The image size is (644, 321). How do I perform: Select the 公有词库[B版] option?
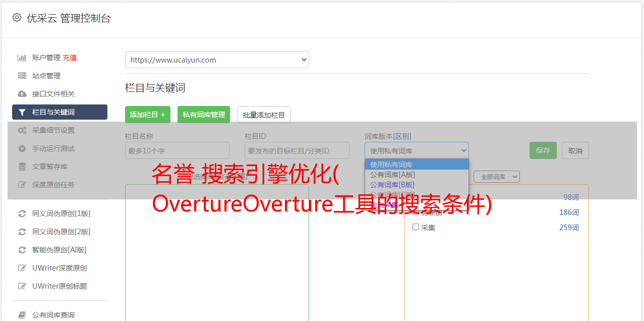417,185
